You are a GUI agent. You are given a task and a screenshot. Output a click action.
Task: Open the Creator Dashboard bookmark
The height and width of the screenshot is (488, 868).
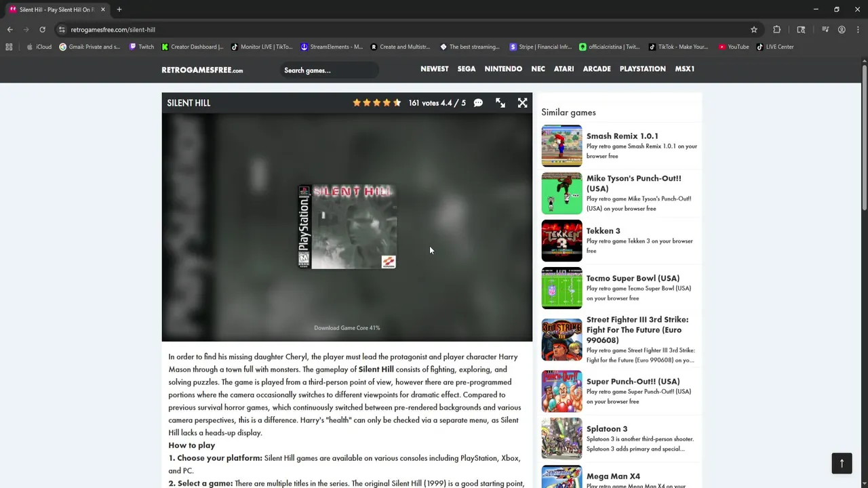[193, 47]
